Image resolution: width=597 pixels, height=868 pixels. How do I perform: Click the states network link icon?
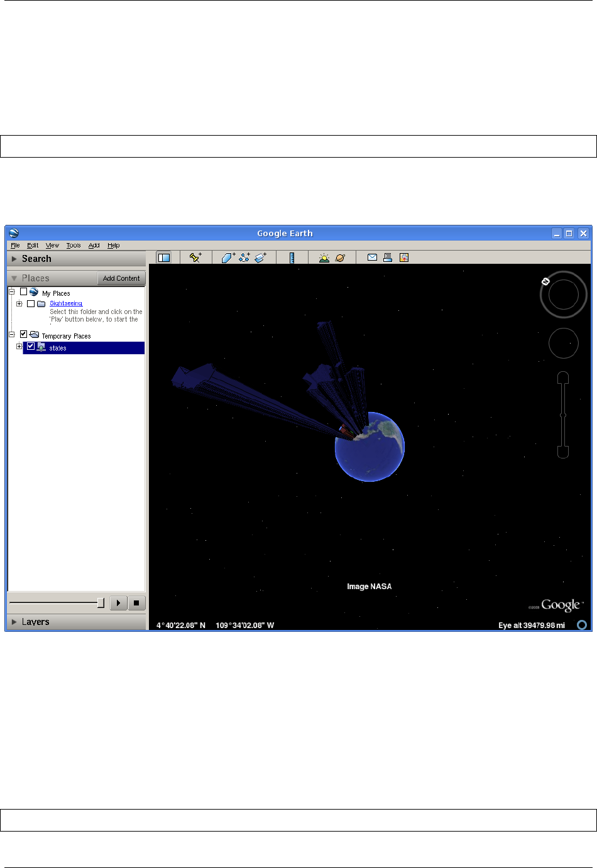click(x=41, y=347)
